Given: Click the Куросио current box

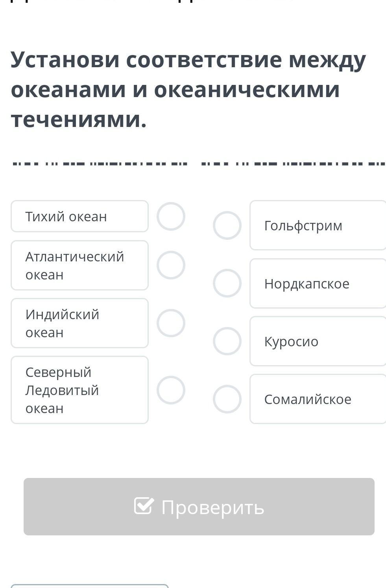Looking at the screenshot, I should pyautogui.click(x=318, y=341).
